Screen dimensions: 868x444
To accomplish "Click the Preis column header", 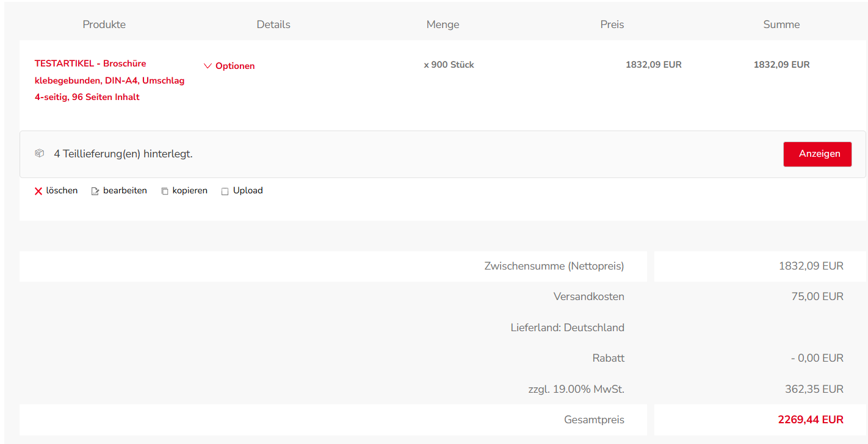I will click(x=612, y=25).
